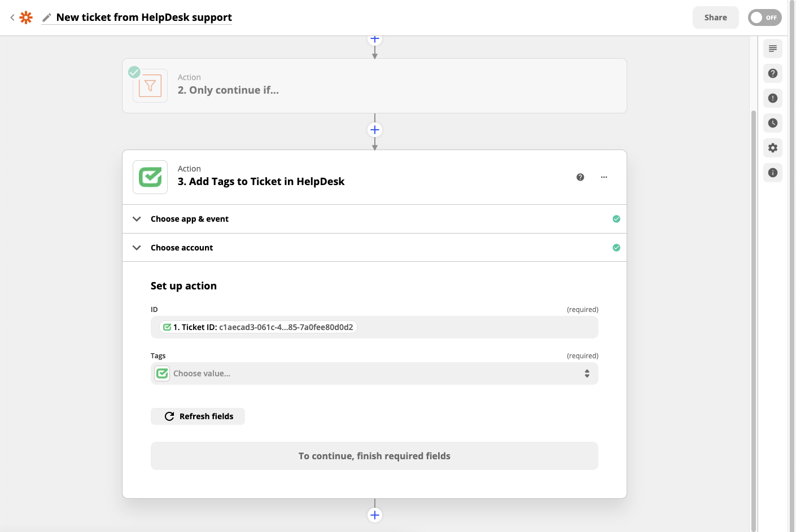Open the info sidebar icon
The height and width of the screenshot is (532, 796).
pyautogui.click(x=773, y=173)
